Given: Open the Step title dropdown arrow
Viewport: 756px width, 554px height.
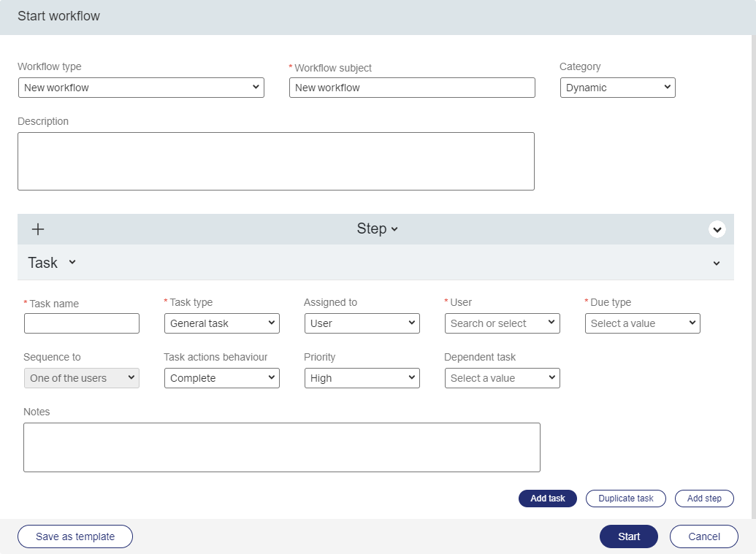Looking at the screenshot, I should [x=394, y=229].
